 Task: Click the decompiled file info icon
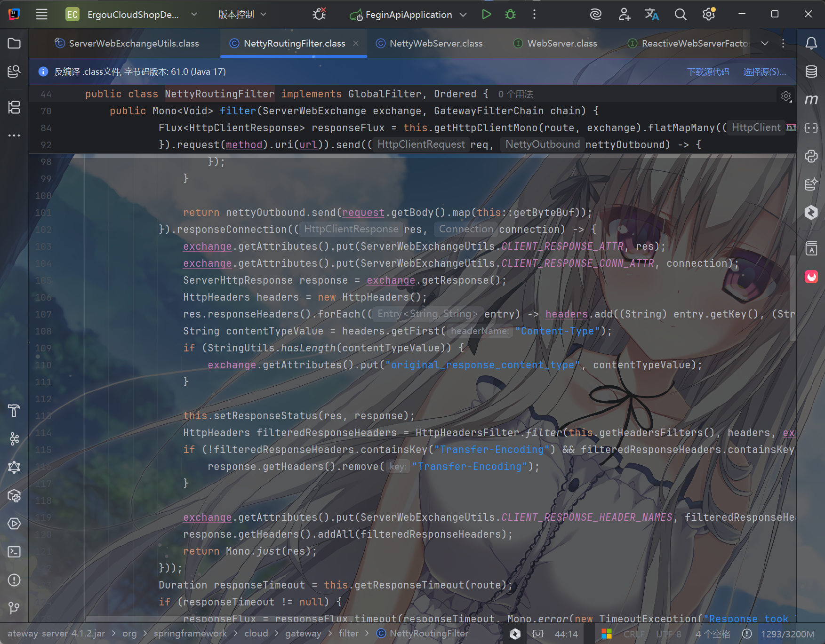coord(43,72)
